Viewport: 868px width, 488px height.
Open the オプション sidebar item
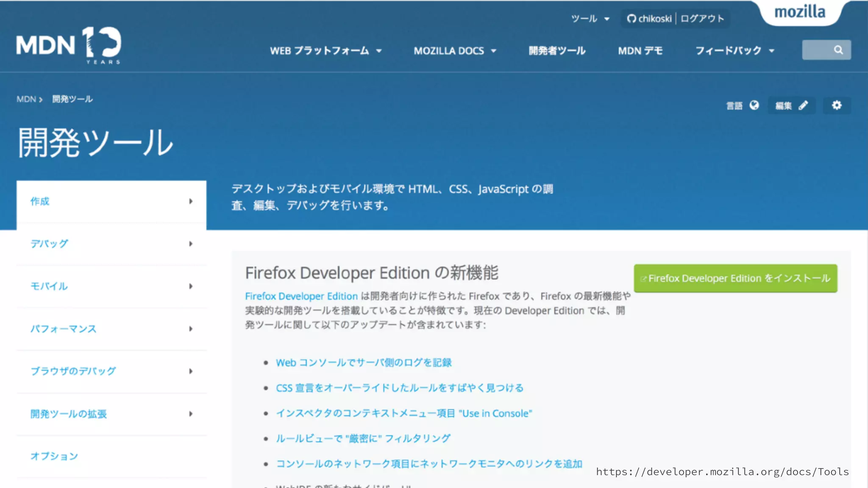(111, 456)
